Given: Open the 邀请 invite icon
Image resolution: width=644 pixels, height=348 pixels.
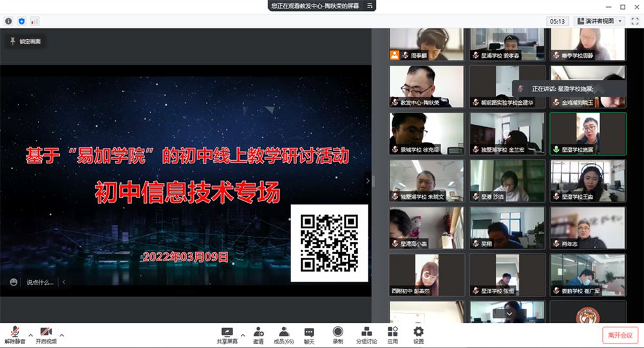Looking at the screenshot, I should pos(258,335).
